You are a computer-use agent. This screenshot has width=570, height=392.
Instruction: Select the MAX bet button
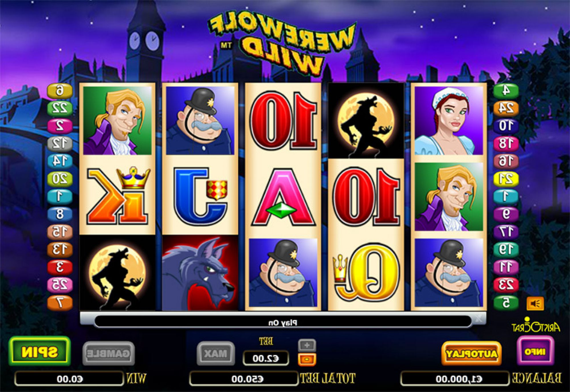click(x=216, y=354)
